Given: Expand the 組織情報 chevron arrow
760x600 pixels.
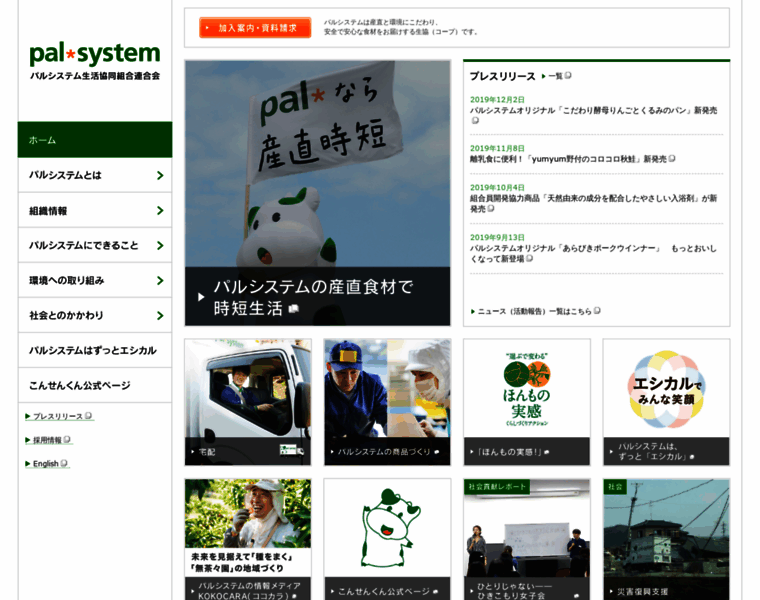Looking at the screenshot, I should 160,210.
